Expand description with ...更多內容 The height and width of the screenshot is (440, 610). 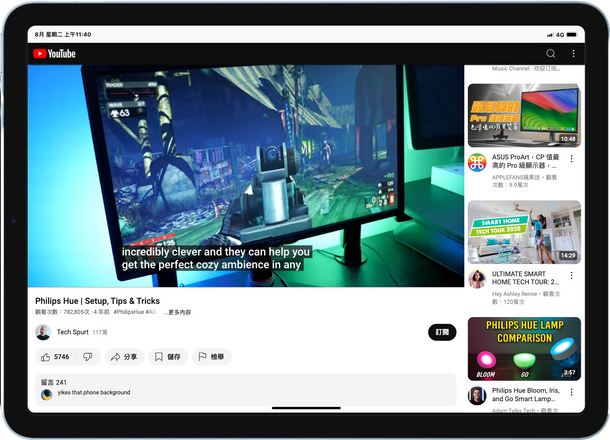(x=178, y=312)
